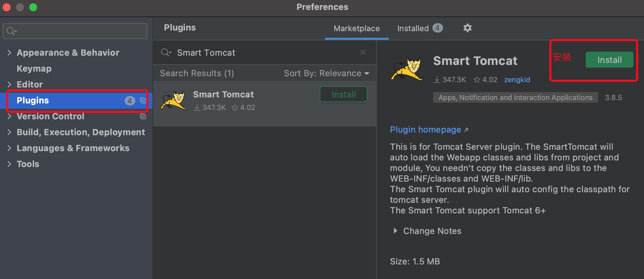The image size is (644, 279).
Task: Click the download count icon in details panel
Action: [437, 80]
